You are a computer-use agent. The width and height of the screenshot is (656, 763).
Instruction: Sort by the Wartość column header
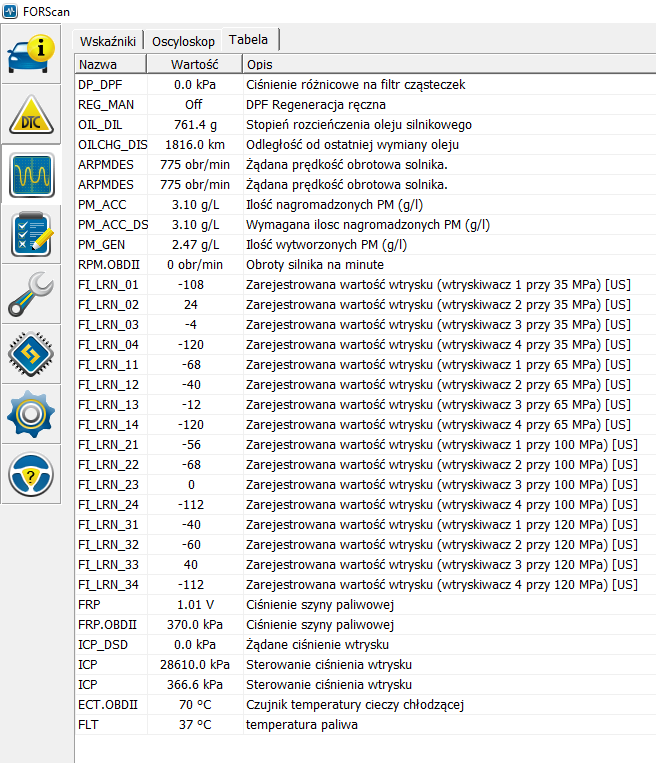pyautogui.click(x=194, y=65)
